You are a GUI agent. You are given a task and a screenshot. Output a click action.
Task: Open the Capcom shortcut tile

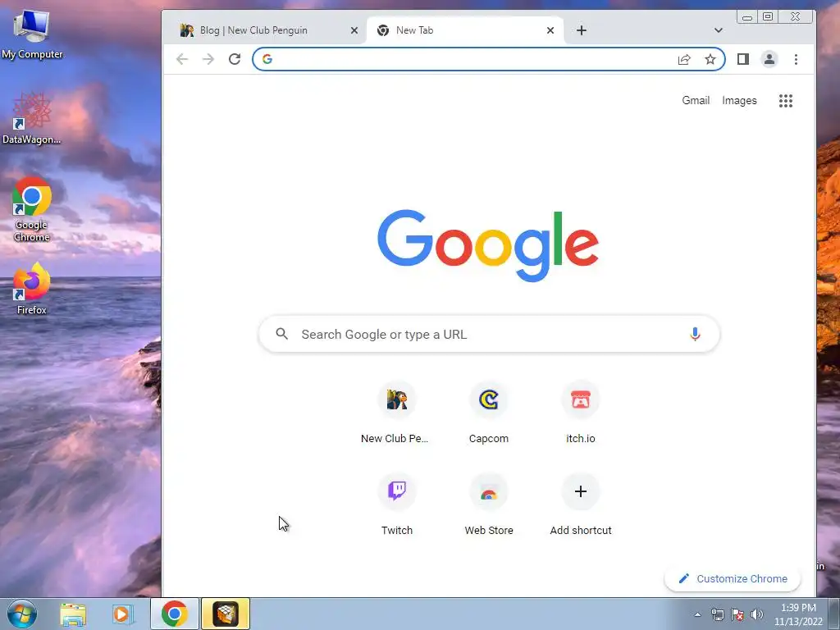[489, 413]
